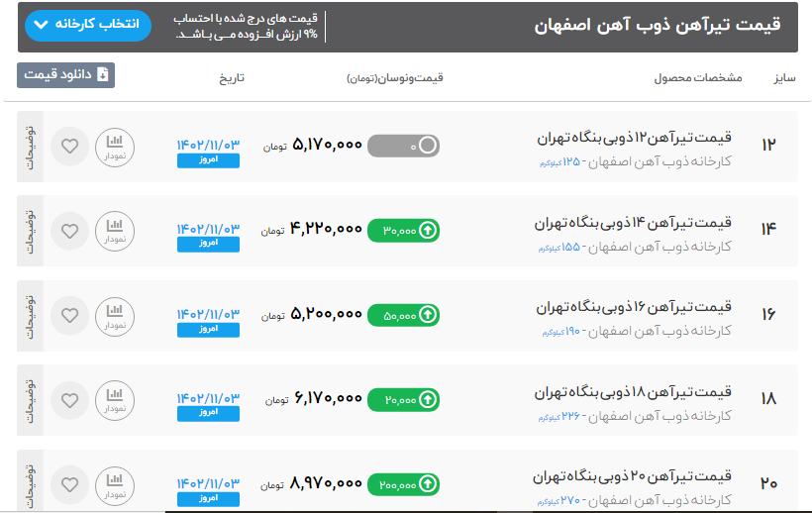Expand توضیحات panel for size 12 row
The height and width of the screenshot is (513, 812).
tap(30, 147)
